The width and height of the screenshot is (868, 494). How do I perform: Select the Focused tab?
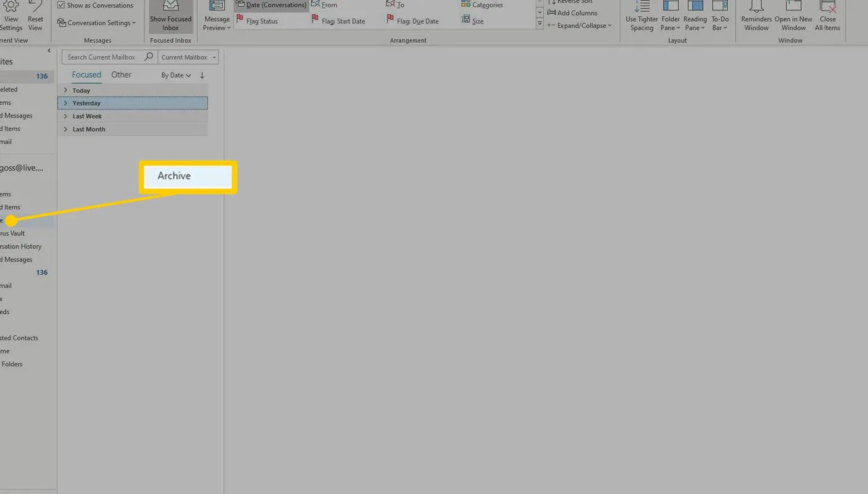click(86, 74)
